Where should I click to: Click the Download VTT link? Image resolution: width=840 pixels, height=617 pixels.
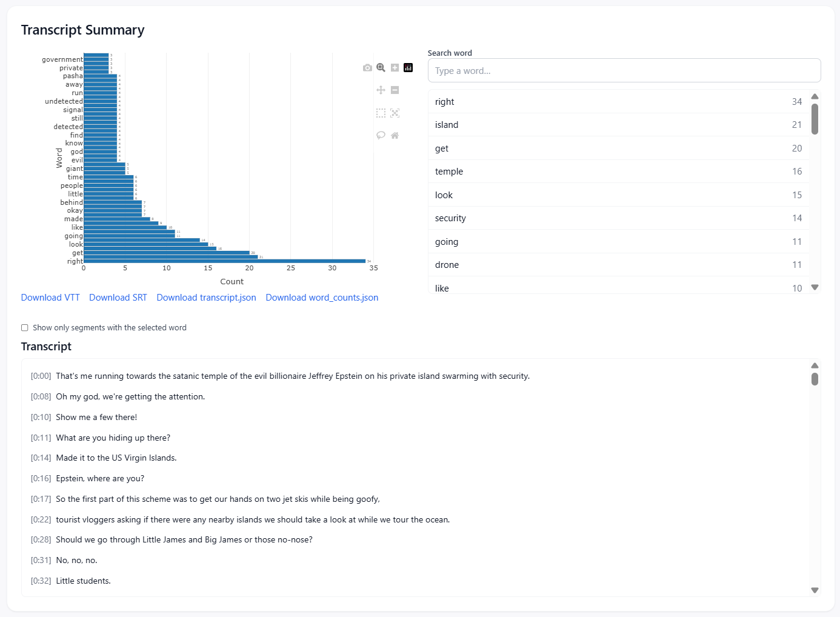pos(50,298)
